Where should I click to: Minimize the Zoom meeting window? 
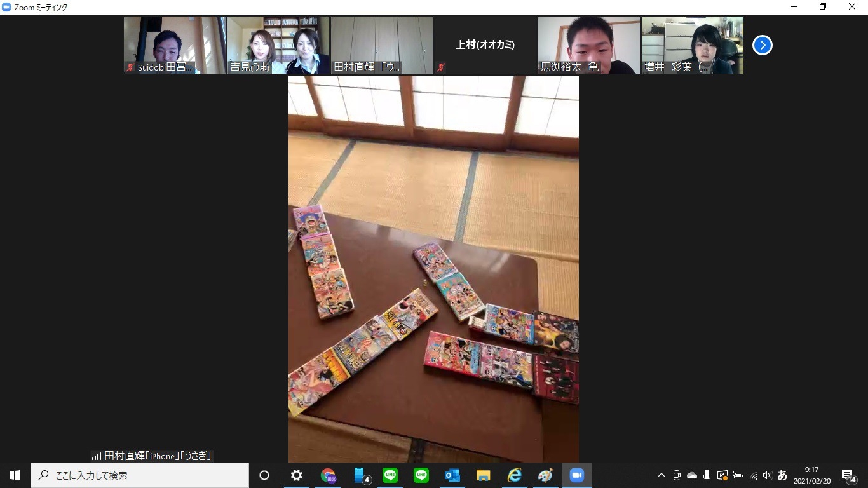(794, 7)
